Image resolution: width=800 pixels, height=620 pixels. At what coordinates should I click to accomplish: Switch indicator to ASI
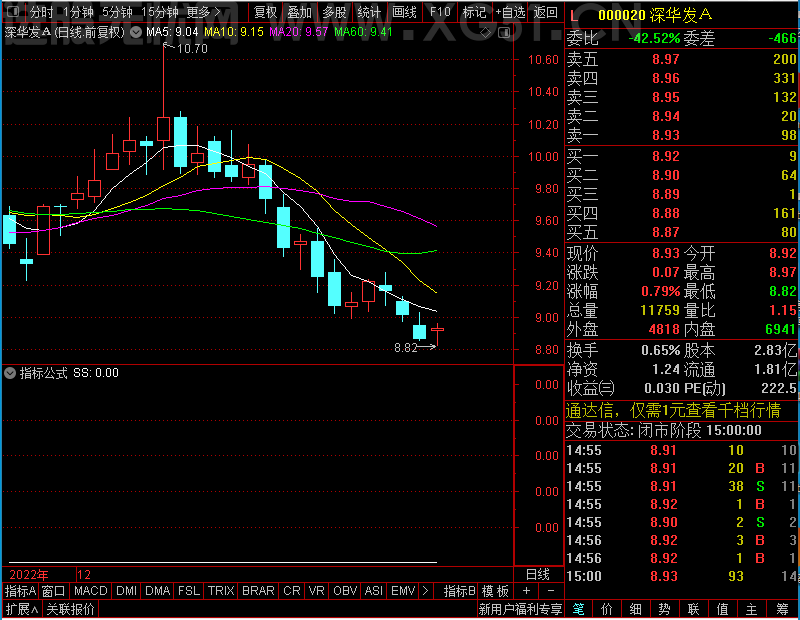coord(373,591)
